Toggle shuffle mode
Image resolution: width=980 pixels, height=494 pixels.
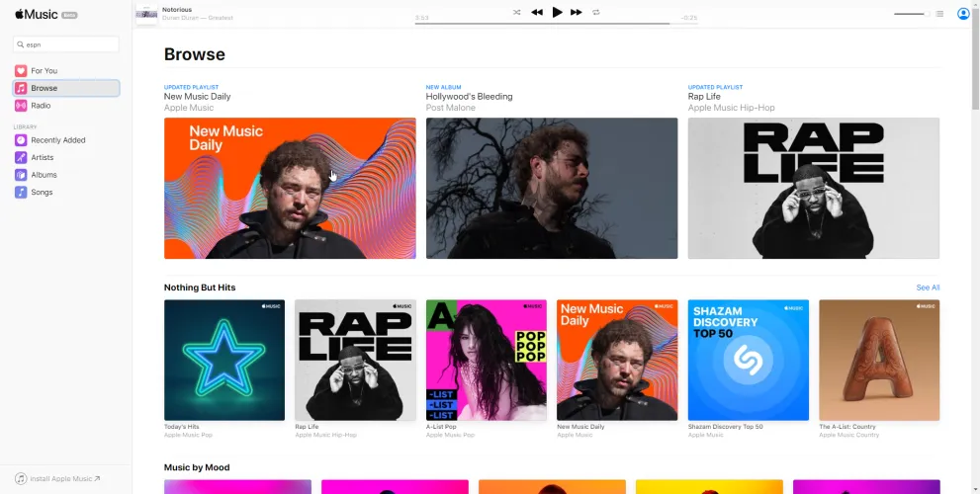516,12
